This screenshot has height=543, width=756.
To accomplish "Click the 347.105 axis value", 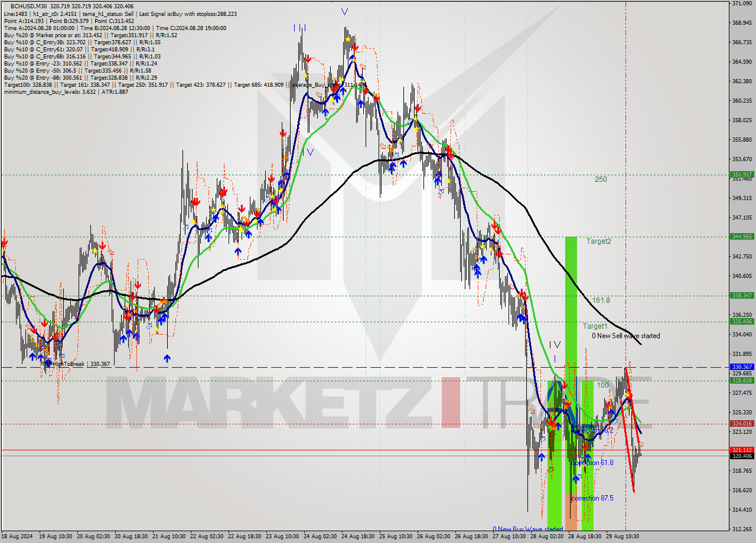I will (742, 218).
